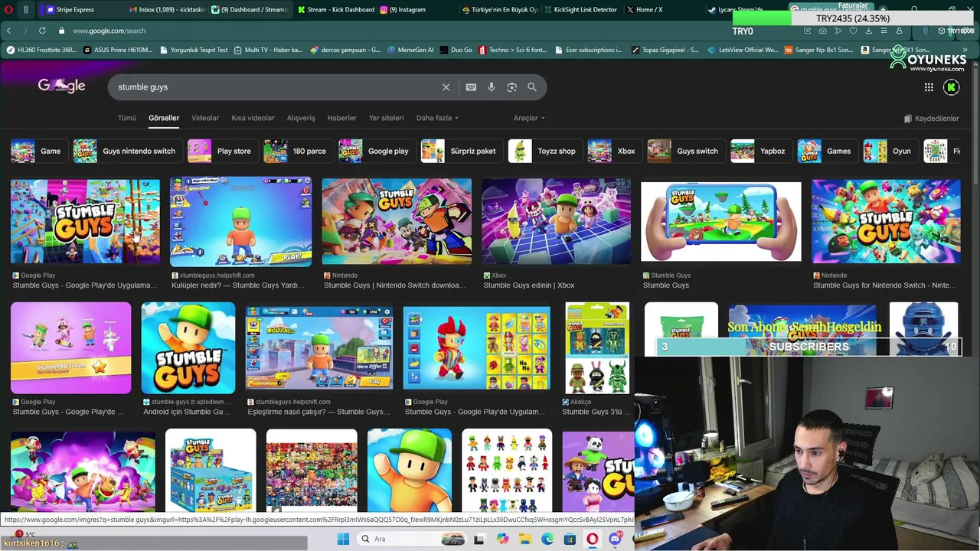Screen dimensions: 980x551
Task: Open the Windows Start button
Action: (x=343, y=539)
